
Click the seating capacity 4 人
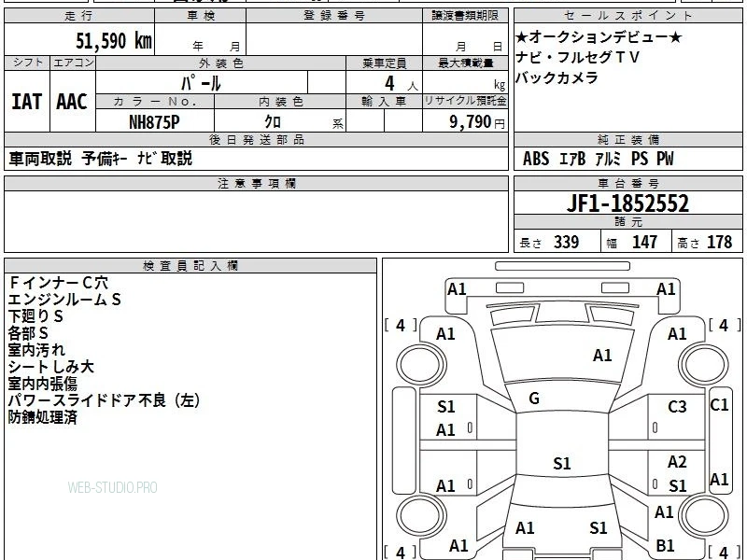[x=402, y=84]
